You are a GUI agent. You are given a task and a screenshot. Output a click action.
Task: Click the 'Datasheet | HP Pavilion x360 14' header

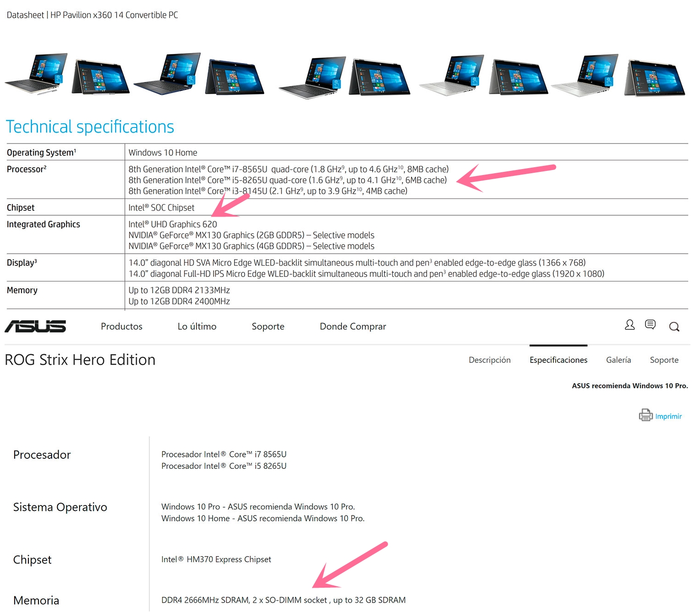(92, 15)
